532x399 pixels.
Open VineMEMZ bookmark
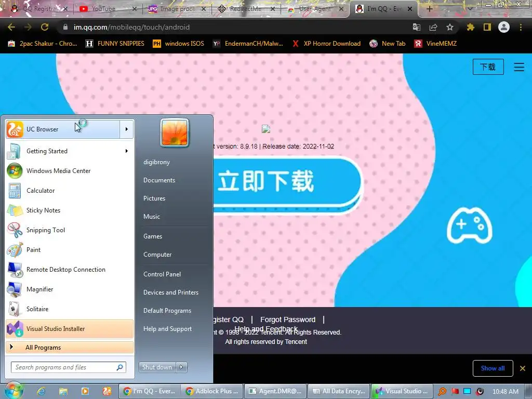[436, 44]
